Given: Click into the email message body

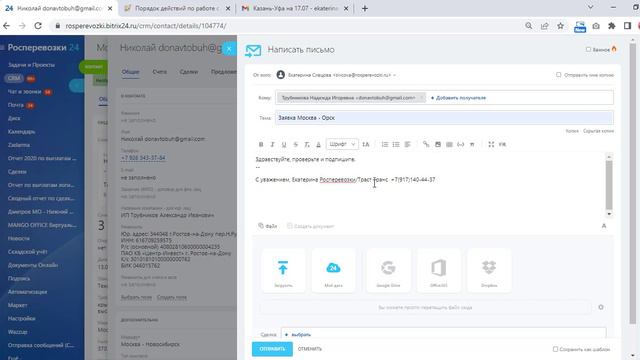Looking at the screenshot, I should click(x=429, y=185).
